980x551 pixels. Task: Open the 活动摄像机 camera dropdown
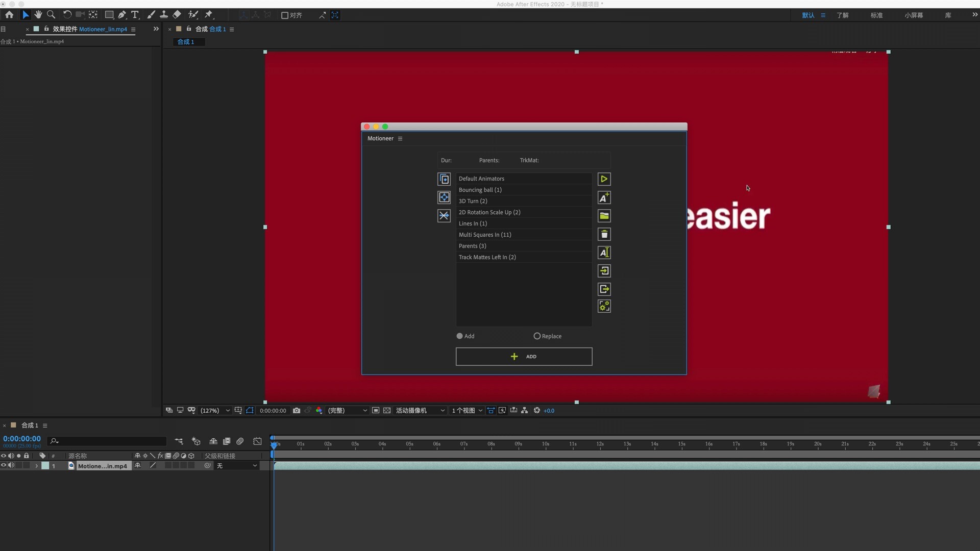pyautogui.click(x=420, y=410)
